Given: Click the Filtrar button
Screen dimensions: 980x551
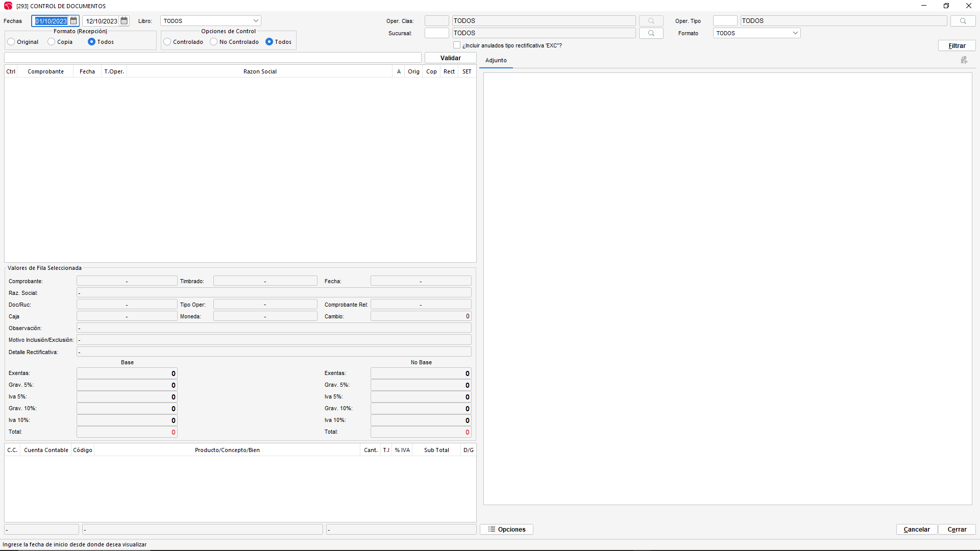Looking at the screenshot, I should pos(957,46).
